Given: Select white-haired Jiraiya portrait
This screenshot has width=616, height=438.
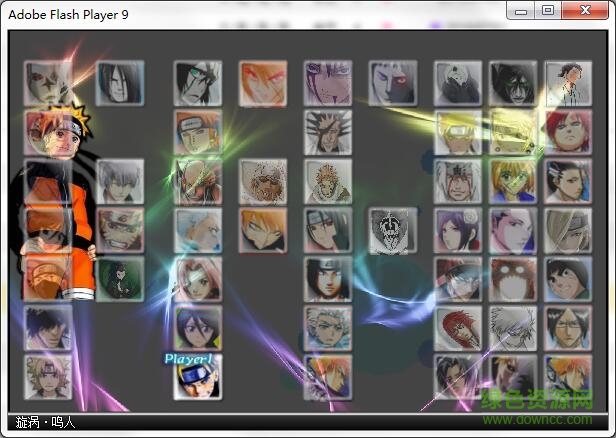Looking at the screenshot, I should [459, 181].
